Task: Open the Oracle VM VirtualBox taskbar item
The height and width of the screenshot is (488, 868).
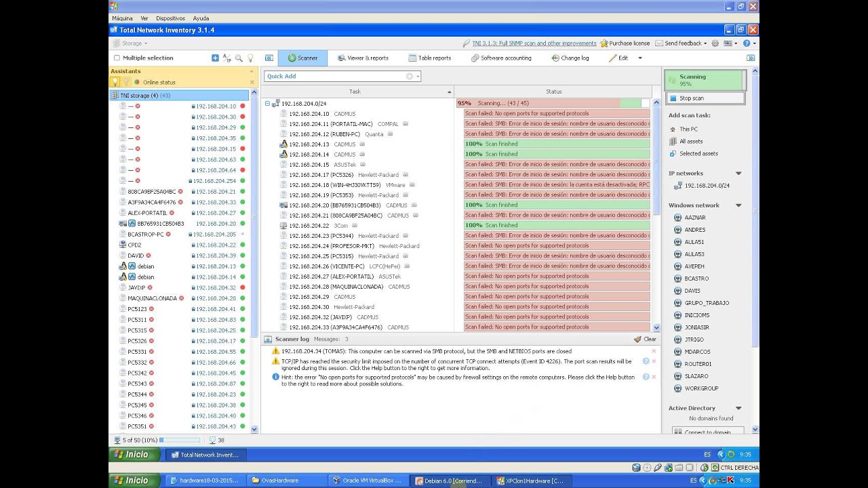Action: coord(368,481)
